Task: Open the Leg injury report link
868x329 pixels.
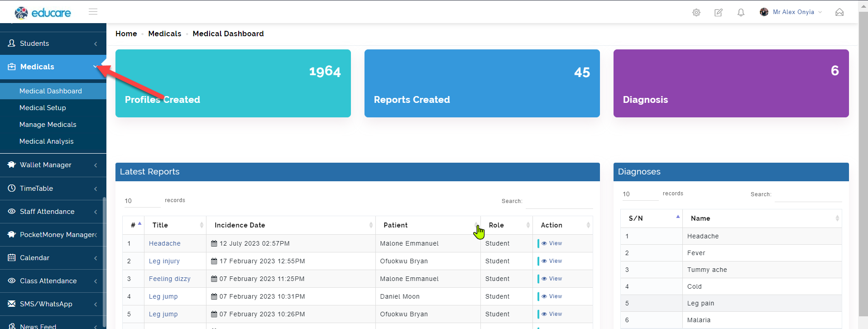Action: 164,261
